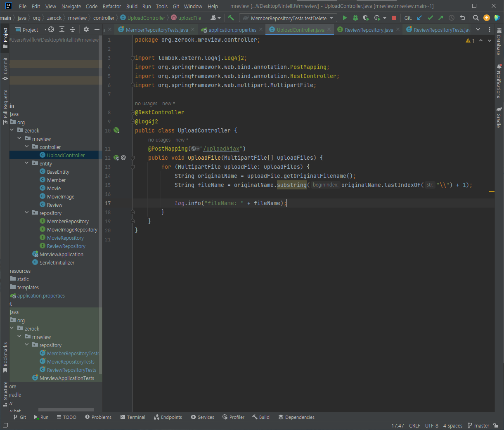The height and width of the screenshot is (430, 504).
Task: Open the Database tool window
Action: point(499,42)
